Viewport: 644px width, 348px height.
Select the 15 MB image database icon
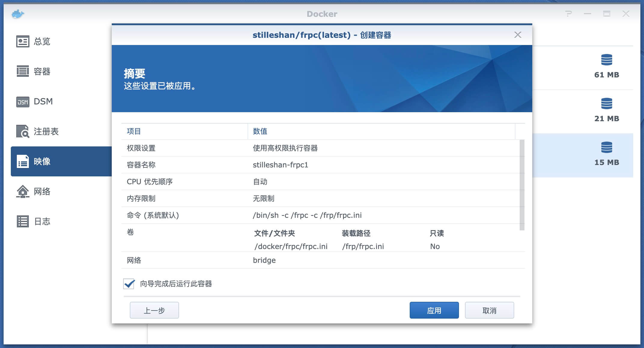[606, 148]
